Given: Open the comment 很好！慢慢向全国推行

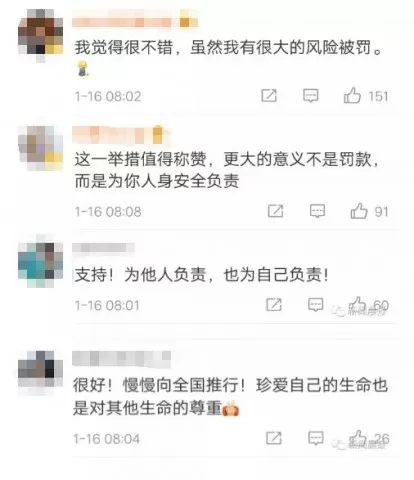Looking at the screenshot, I should 230,396.
